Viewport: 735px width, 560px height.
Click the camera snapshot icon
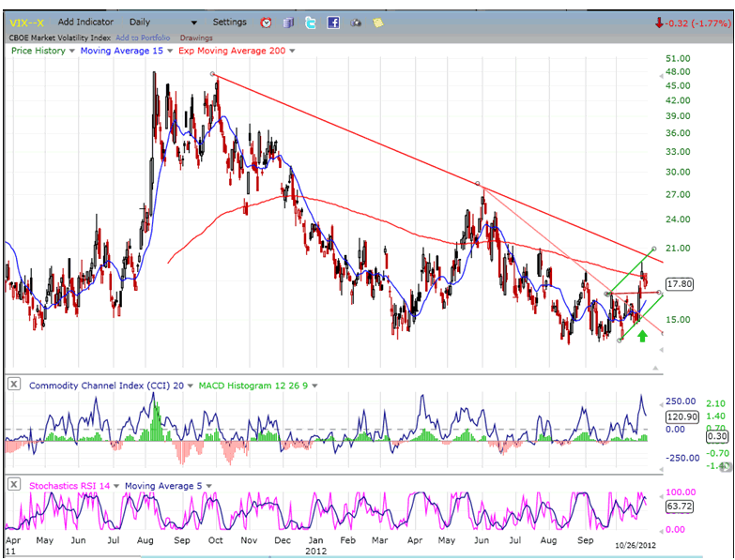click(x=356, y=23)
